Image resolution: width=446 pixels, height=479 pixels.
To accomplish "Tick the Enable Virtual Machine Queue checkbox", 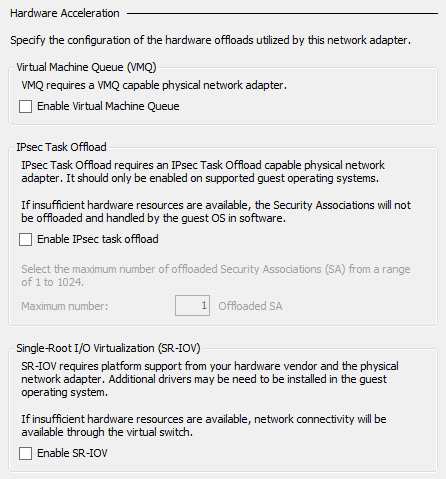I will click(26, 107).
